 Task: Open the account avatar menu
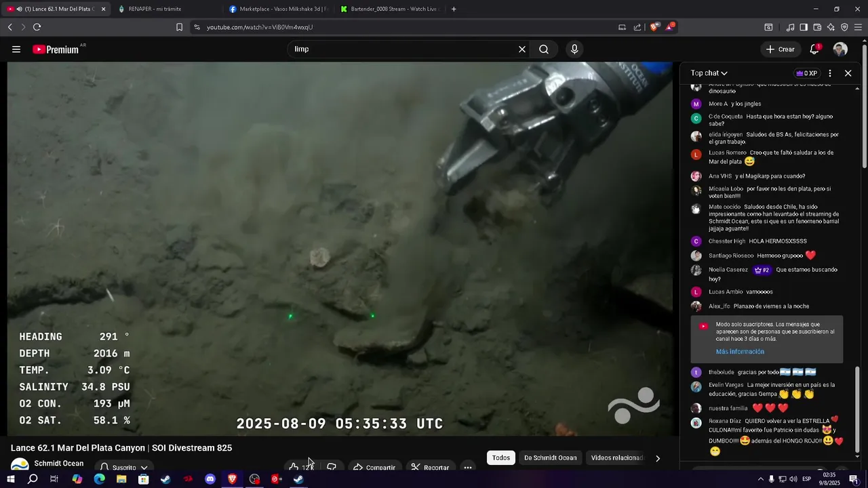pos(840,49)
